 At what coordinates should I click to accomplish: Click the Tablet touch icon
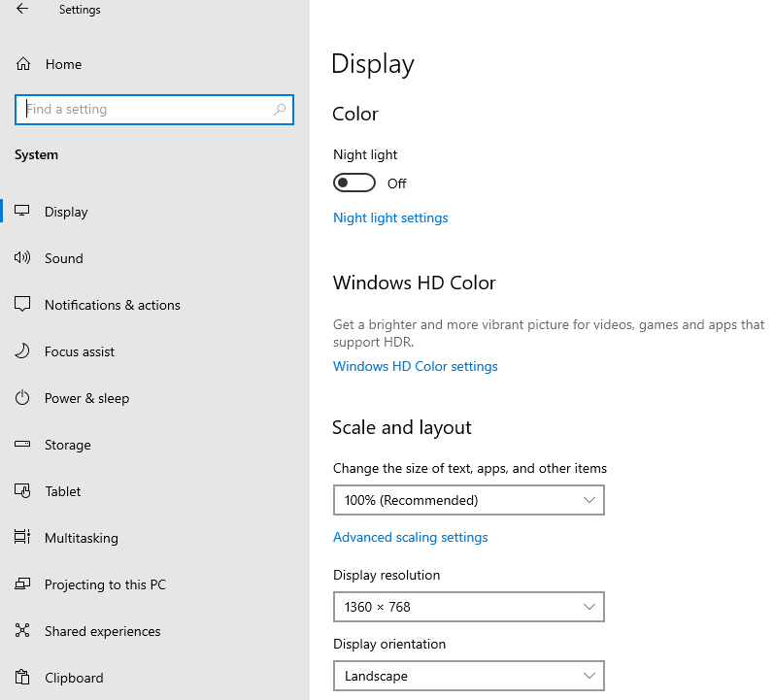coord(22,490)
